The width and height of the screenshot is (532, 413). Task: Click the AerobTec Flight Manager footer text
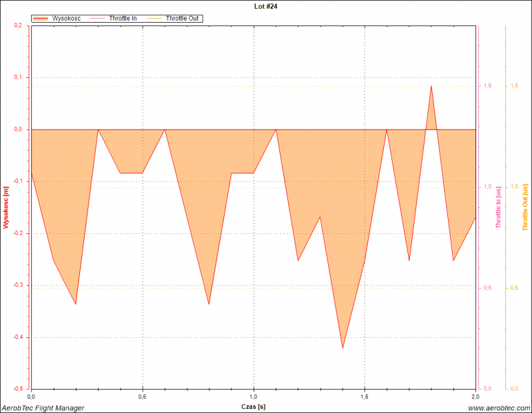pyautogui.click(x=43, y=407)
